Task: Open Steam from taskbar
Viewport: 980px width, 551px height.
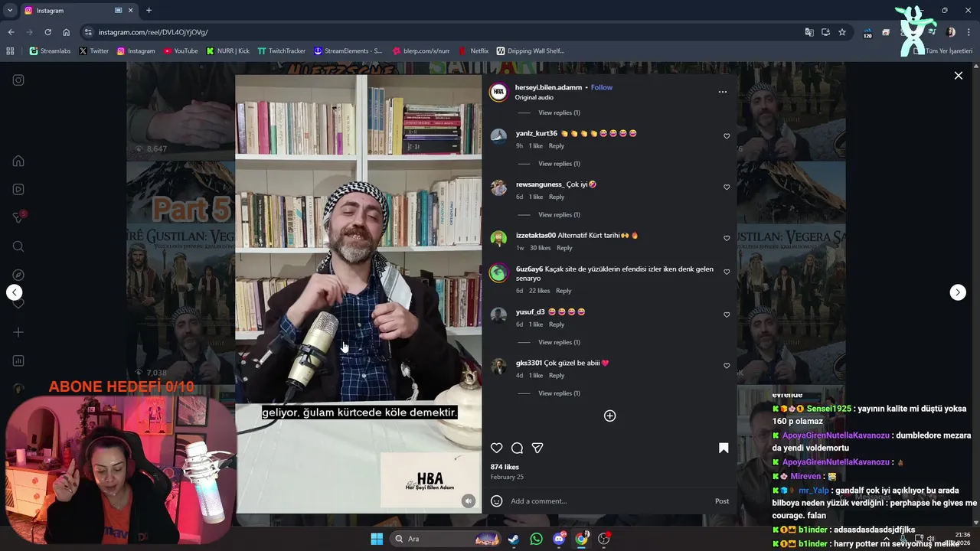Action: 513,539
